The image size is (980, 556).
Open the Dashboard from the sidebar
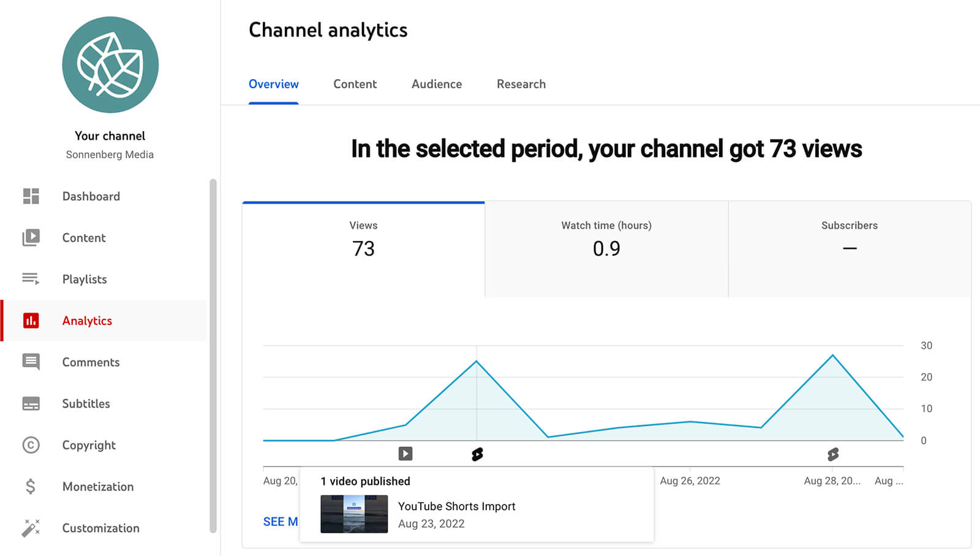pyautogui.click(x=30, y=196)
